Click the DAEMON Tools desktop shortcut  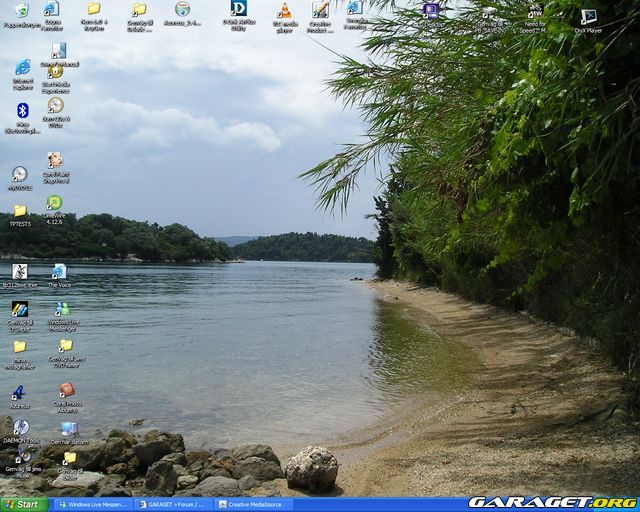pyautogui.click(x=21, y=428)
